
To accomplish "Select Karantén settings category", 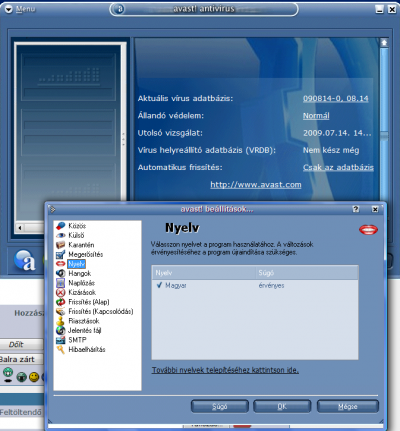I will [81, 245].
